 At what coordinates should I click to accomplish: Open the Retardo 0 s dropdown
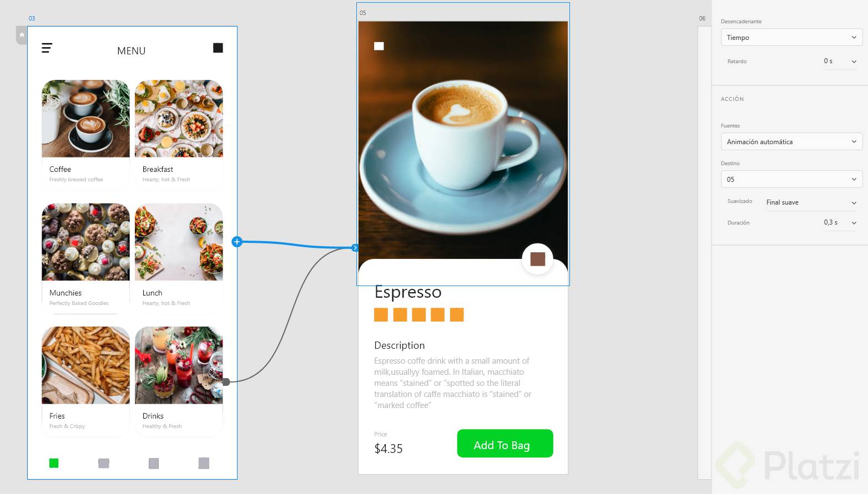point(840,61)
